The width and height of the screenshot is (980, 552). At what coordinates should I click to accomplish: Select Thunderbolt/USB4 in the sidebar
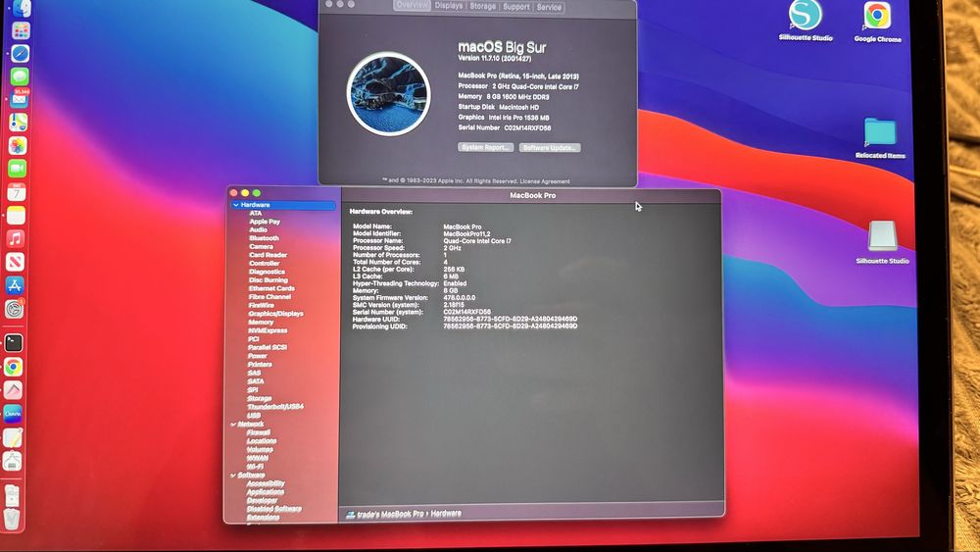[275, 406]
